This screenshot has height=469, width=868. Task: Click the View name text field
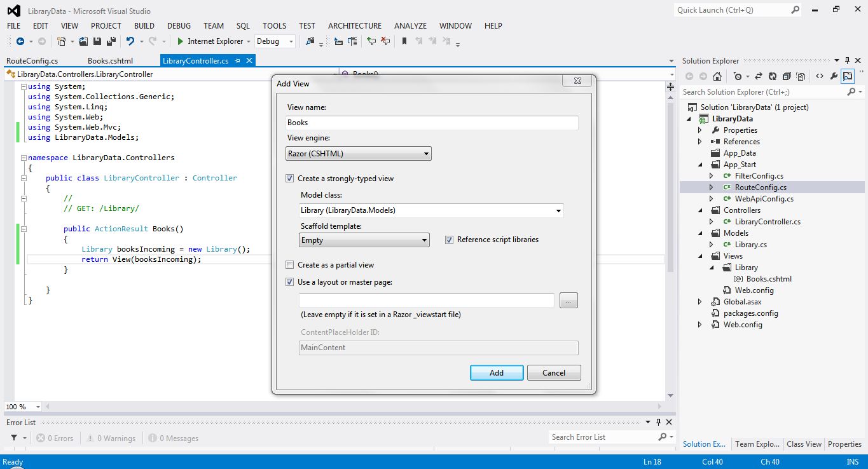click(x=432, y=123)
